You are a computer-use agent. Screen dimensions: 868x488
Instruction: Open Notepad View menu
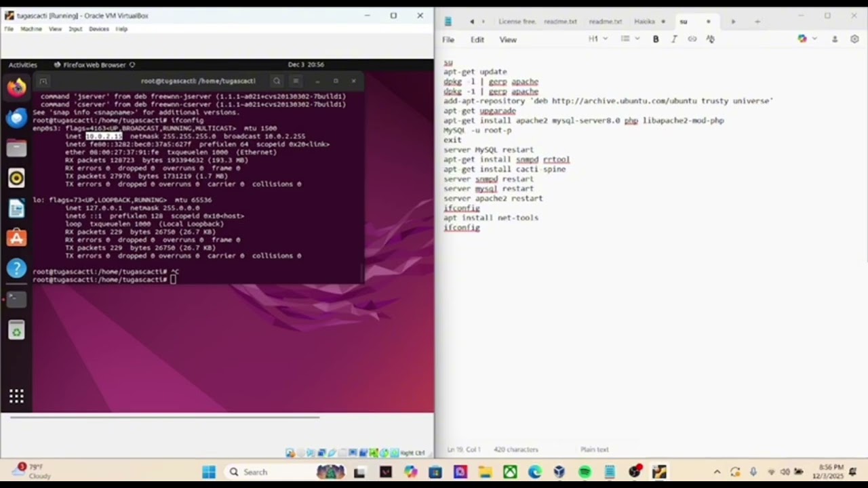508,40
